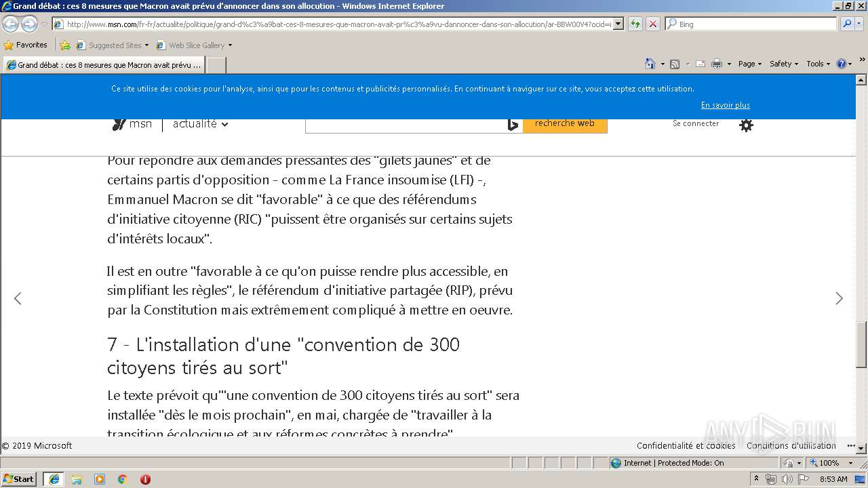This screenshot has height=488, width=868.
Task: Go to next article with right arrow
Action: (839, 298)
